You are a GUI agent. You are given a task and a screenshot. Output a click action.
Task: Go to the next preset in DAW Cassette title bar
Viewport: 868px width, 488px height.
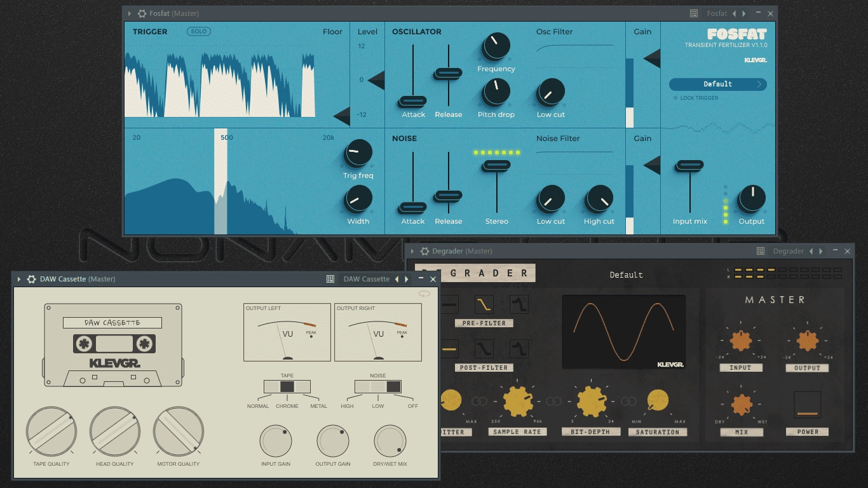(406, 279)
